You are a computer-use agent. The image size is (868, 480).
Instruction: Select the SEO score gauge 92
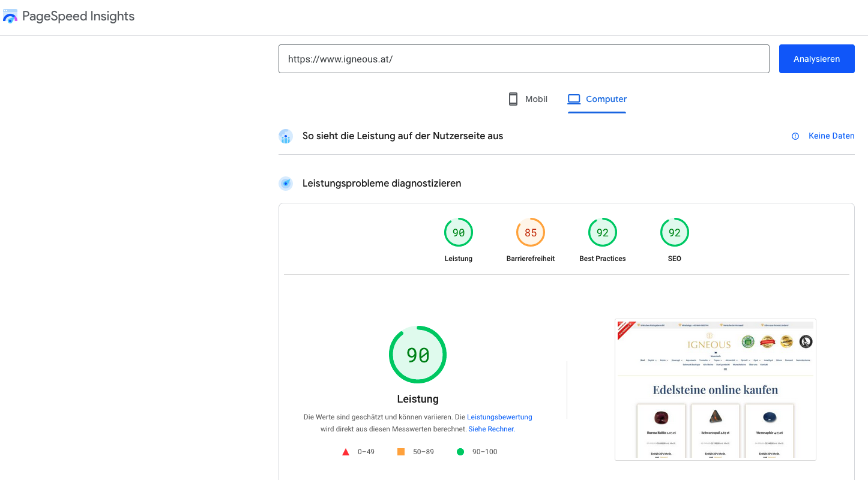[x=675, y=233]
